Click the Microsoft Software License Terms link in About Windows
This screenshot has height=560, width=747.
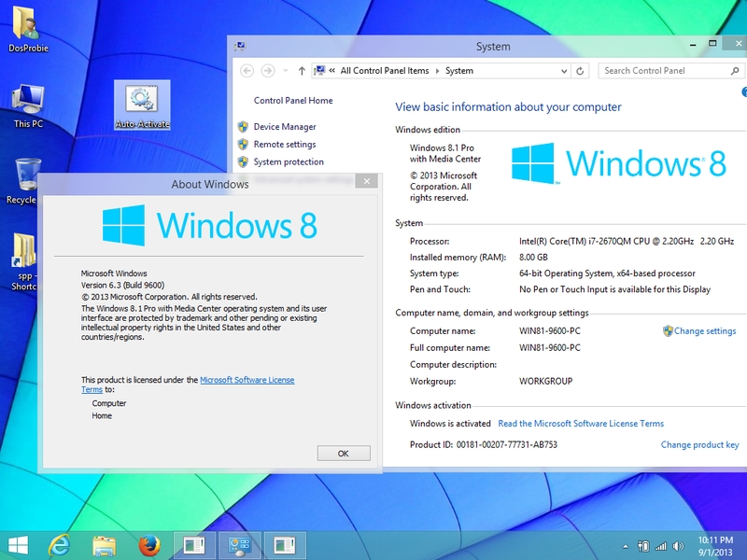tap(247, 380)
